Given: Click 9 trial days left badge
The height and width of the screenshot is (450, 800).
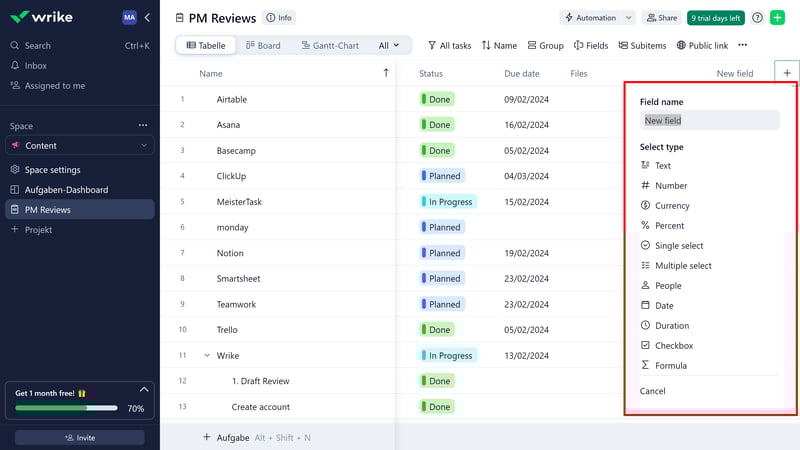Looking at the screenshot, I should point(715,18).
